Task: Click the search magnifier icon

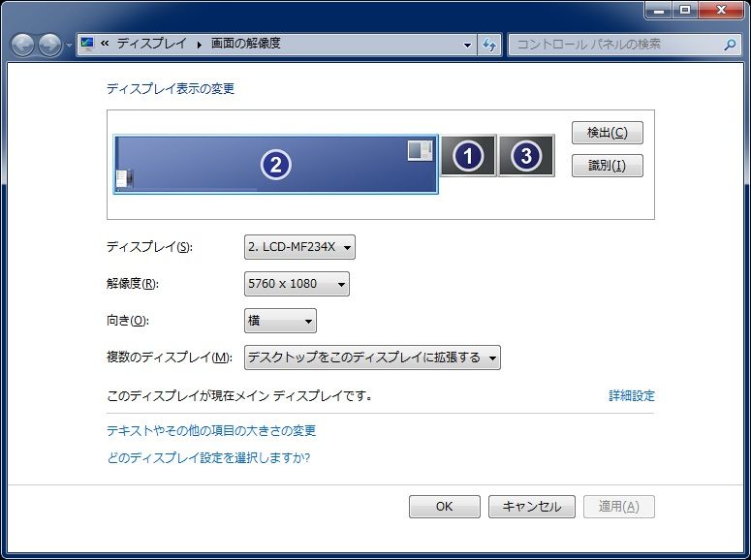Action: point(730,45)
